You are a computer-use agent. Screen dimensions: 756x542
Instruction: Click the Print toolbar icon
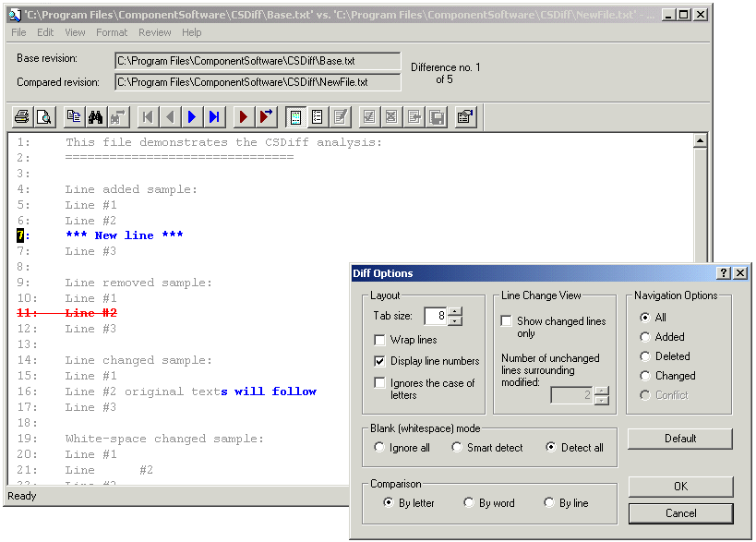tap(22, 117)
